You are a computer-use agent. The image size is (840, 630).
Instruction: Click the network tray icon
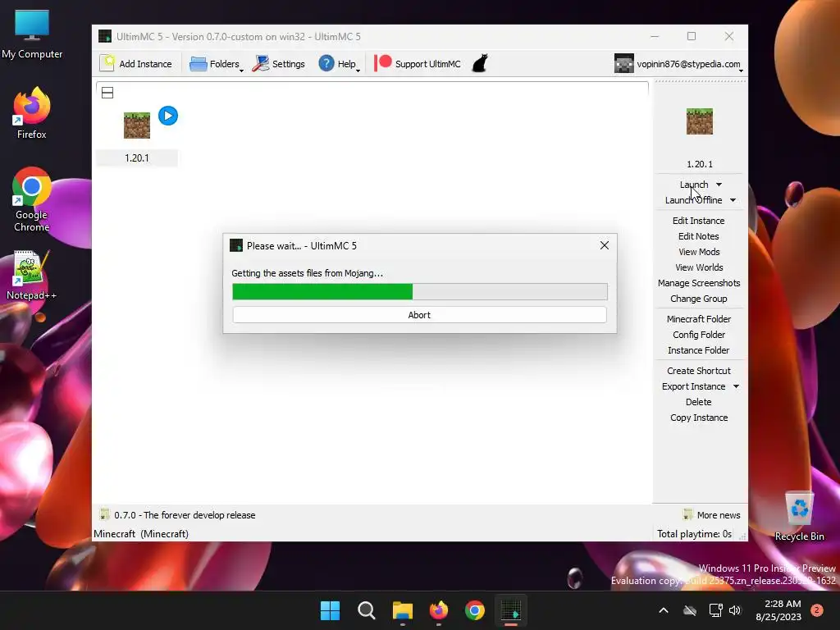click(x=715, y=610)
